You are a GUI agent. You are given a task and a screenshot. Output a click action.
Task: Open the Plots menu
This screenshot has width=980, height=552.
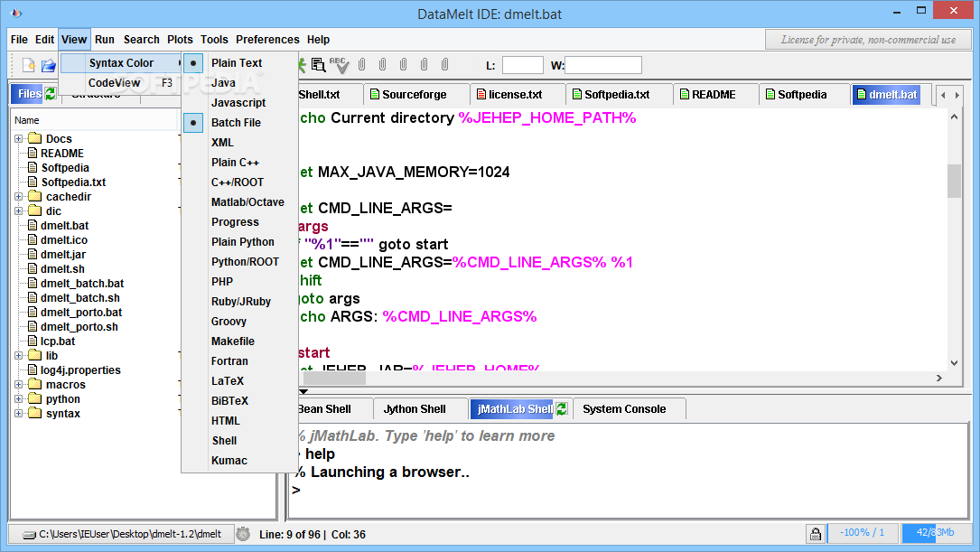(x=180, y=40)
